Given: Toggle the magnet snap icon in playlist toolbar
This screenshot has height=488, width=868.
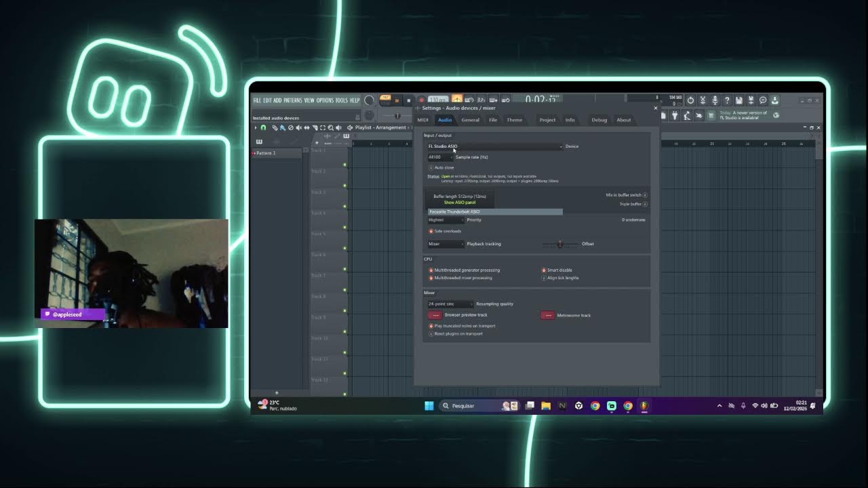Looking at the screenshot, I should pyautogui.click(x=264, y=127).
